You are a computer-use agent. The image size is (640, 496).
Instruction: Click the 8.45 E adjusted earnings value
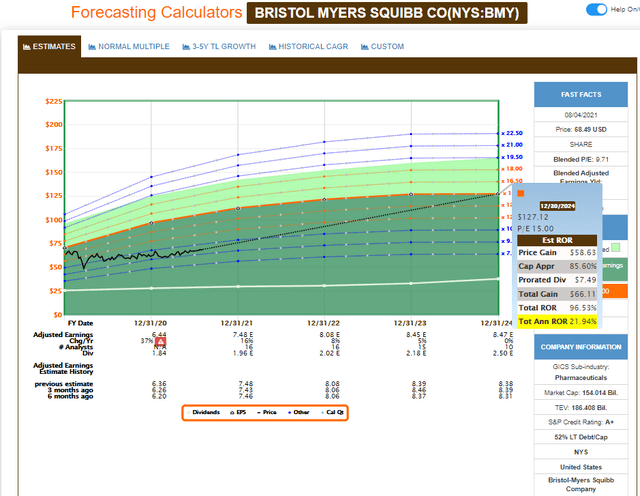point(416,335)
